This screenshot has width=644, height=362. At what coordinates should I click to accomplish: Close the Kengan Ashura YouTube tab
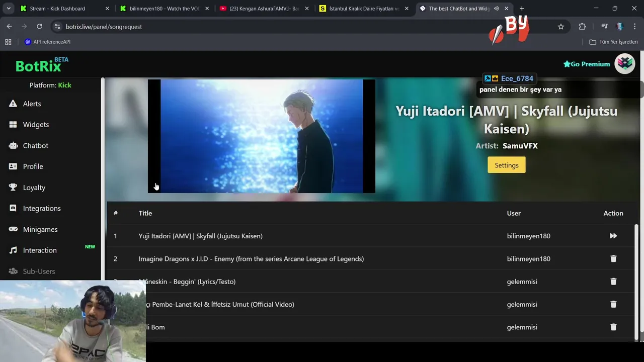pos(306,9)
